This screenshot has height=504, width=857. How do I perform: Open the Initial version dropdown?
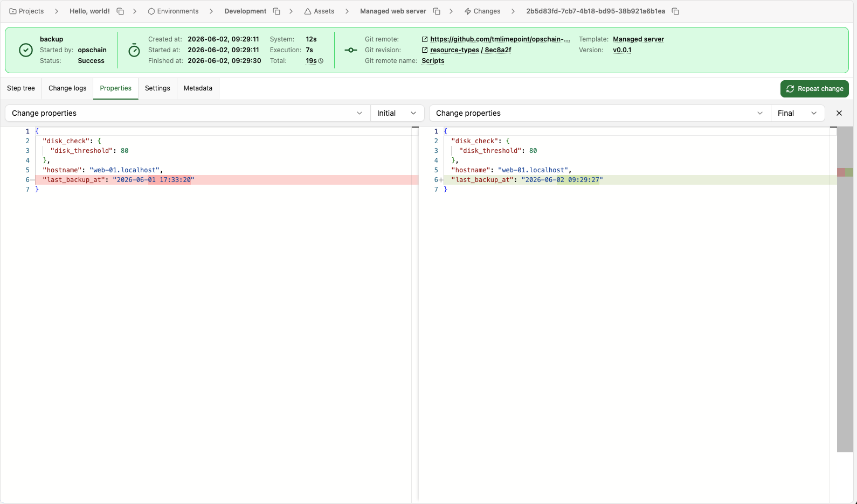pyautogui.click(x=397, y=113)
